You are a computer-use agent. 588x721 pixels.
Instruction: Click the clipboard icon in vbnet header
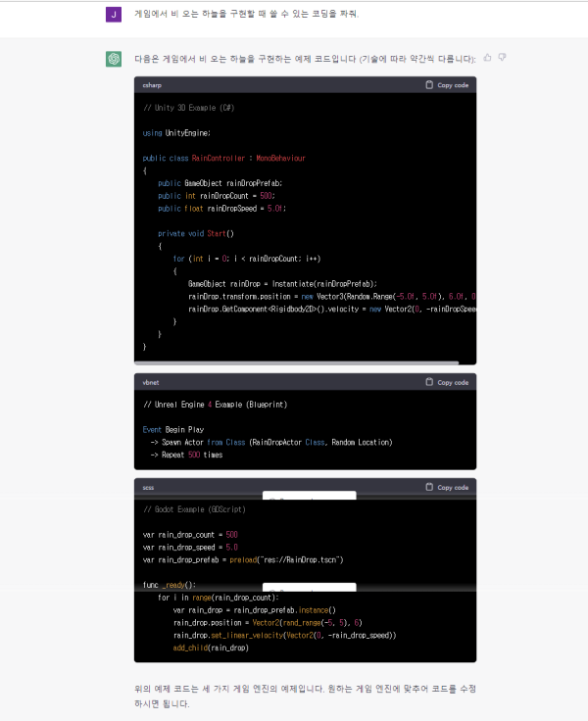coord(429,382)
